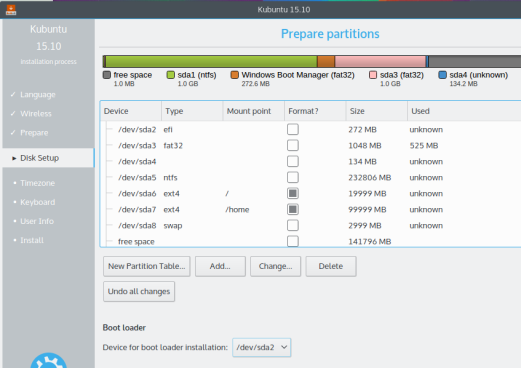Click the Type column header
The image size is (521, 368).
click(192, 111)
